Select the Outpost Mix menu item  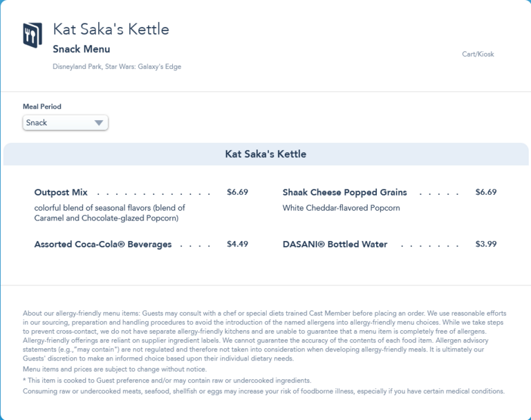(61, 192)
